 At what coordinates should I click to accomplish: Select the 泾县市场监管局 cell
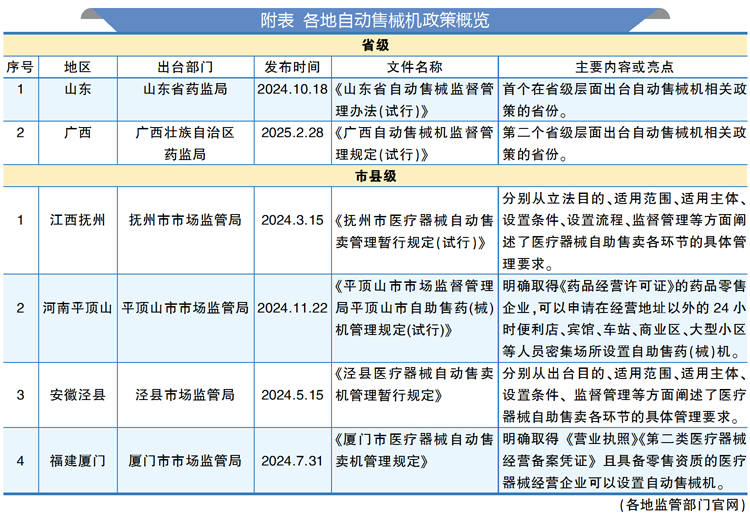(x=185, y=395)
